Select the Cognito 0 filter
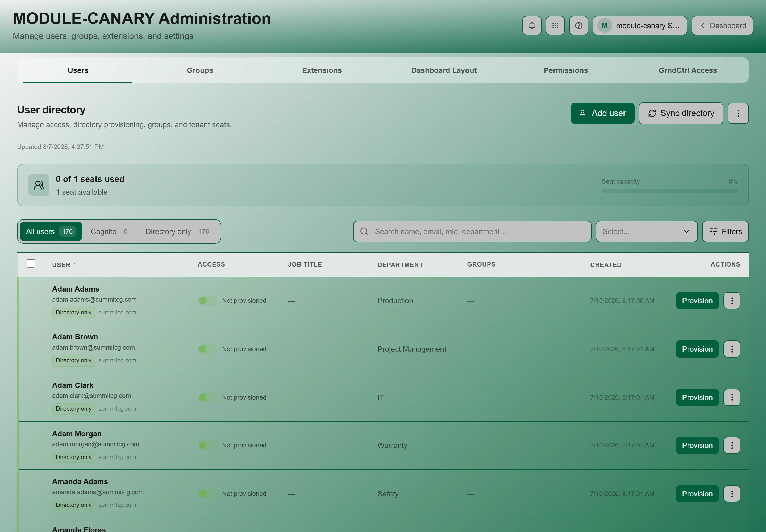The width and height of the screenshot is (766, 532). click(109, 231)
